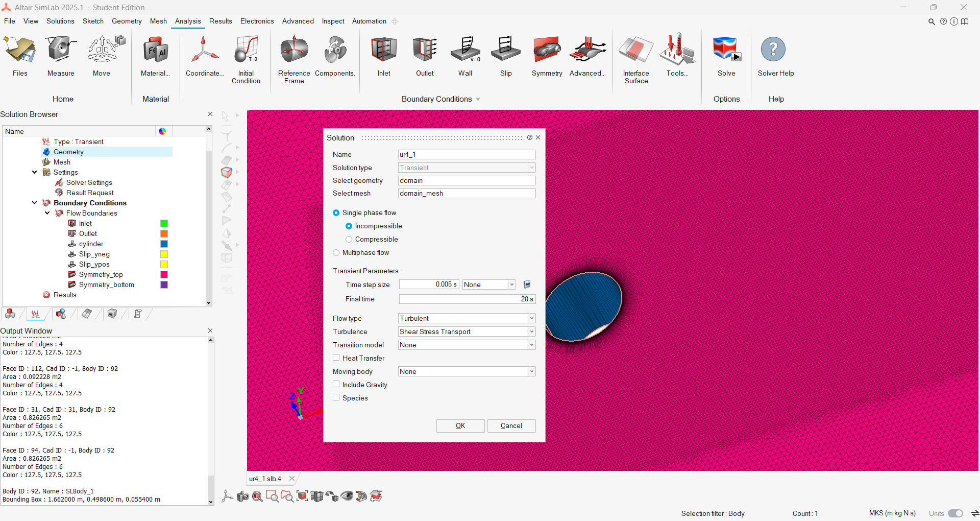Click the purple Symmetry_bottom color swatch
Screen dimensions: 980x521
164,285
